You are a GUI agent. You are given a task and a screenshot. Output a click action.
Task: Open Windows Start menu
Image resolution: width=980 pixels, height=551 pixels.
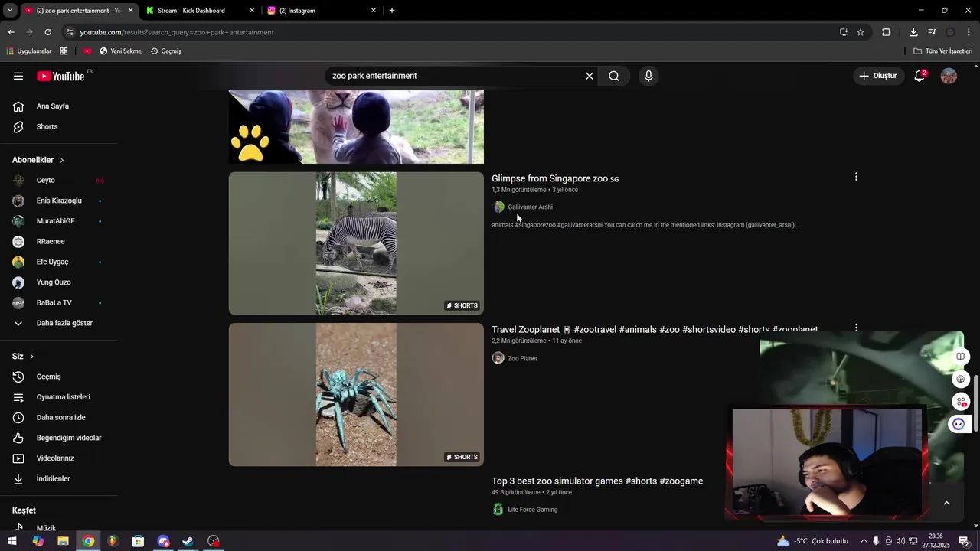(13, 541)
